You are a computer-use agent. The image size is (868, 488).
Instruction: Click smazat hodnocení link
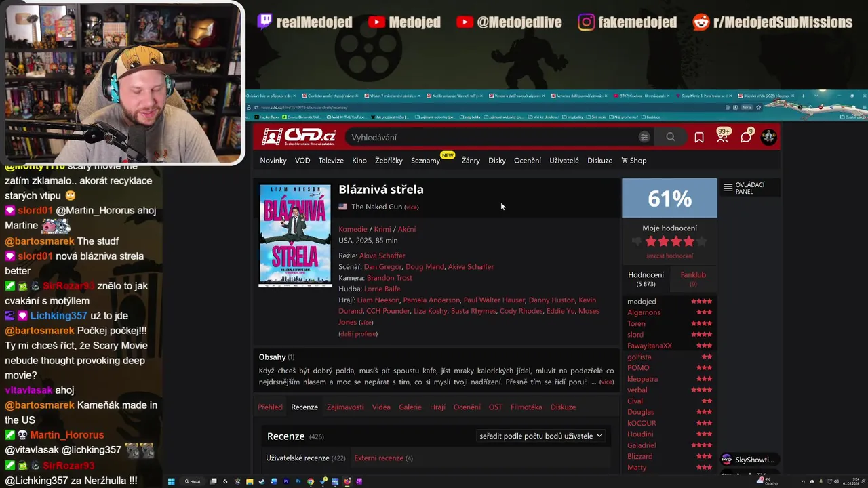669,256
